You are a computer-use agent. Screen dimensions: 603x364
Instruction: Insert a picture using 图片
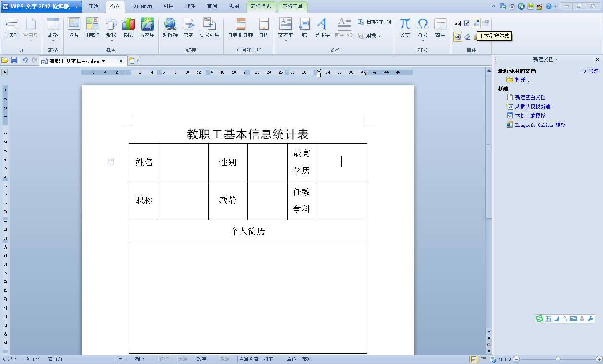(74, 28)
